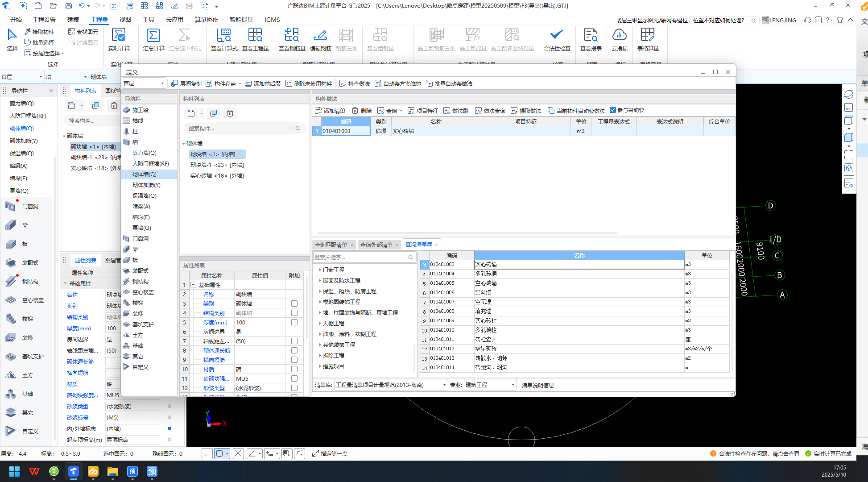Click 楼梯 icon in left navigation sidebar
Screen dimensions: 868x482
pos(10,319)
